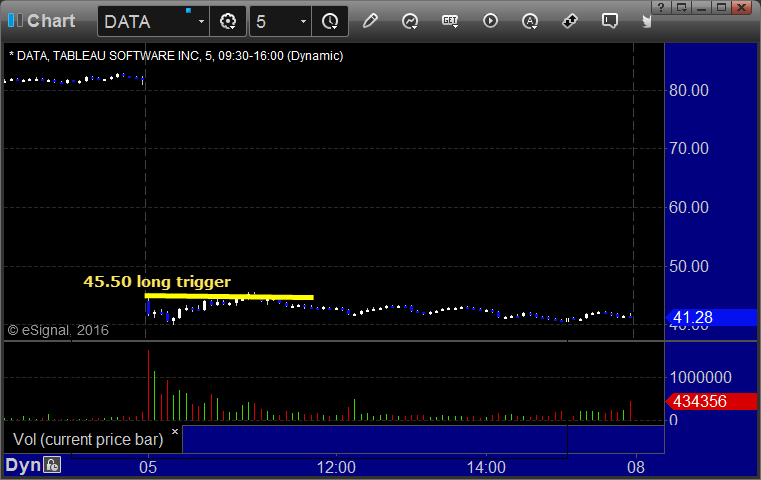
Task: Close the Vol current price bar label
Action: click(175, 431)
